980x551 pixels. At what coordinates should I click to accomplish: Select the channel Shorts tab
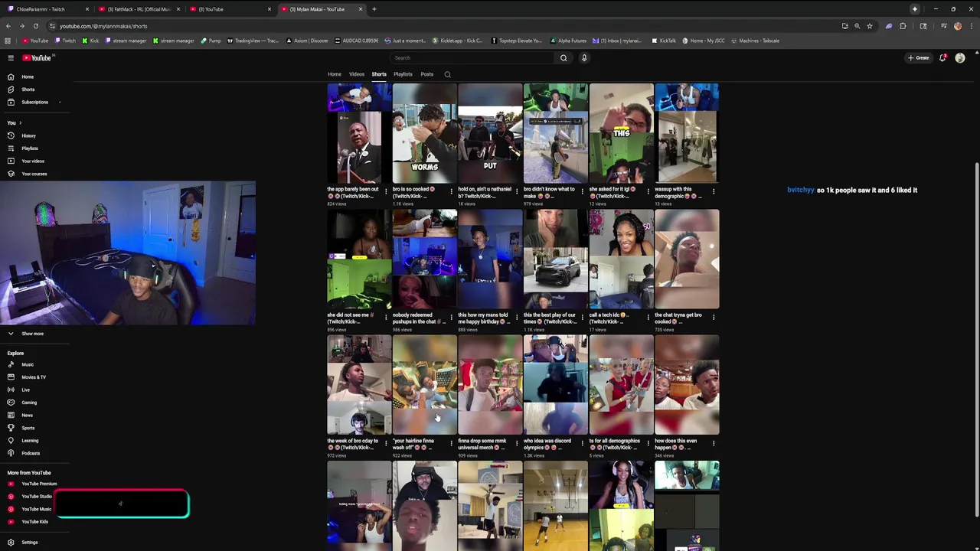click(x=379, y=74)
